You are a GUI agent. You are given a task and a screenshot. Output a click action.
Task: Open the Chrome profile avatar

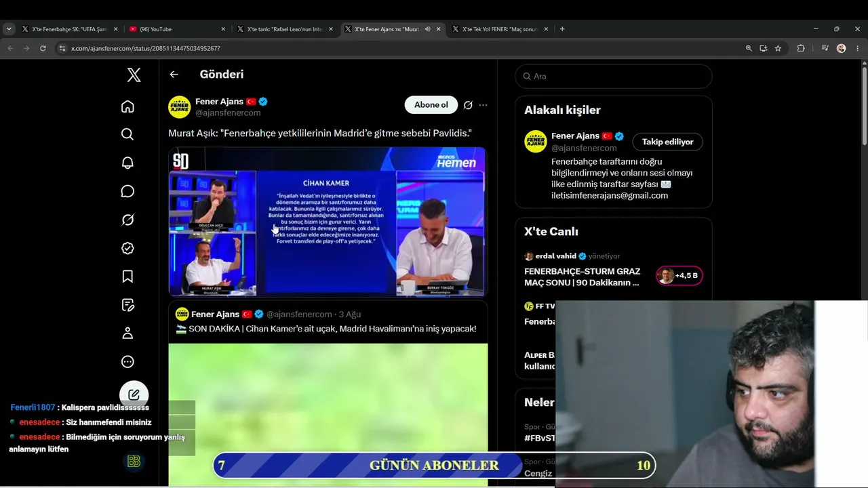pos(842,48)
